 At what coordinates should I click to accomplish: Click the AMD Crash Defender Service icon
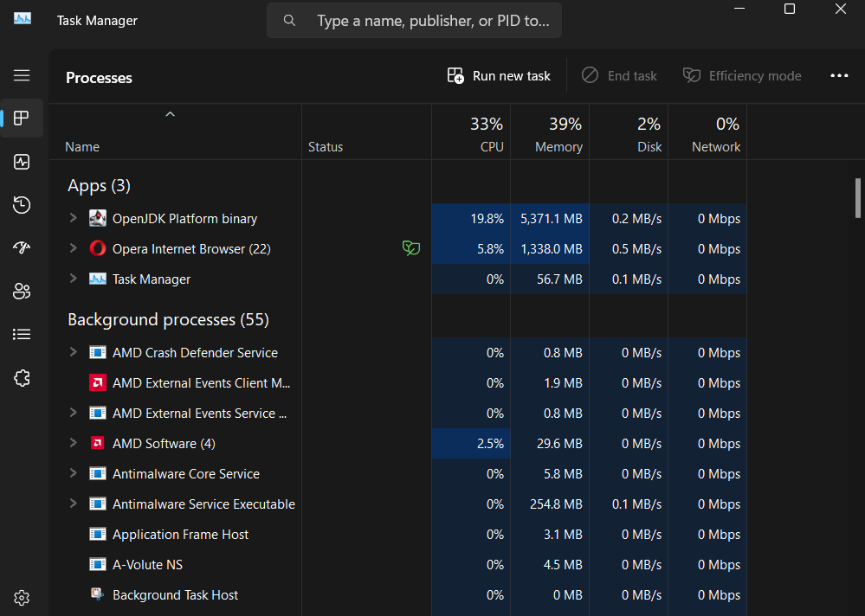tap(98, 352)
